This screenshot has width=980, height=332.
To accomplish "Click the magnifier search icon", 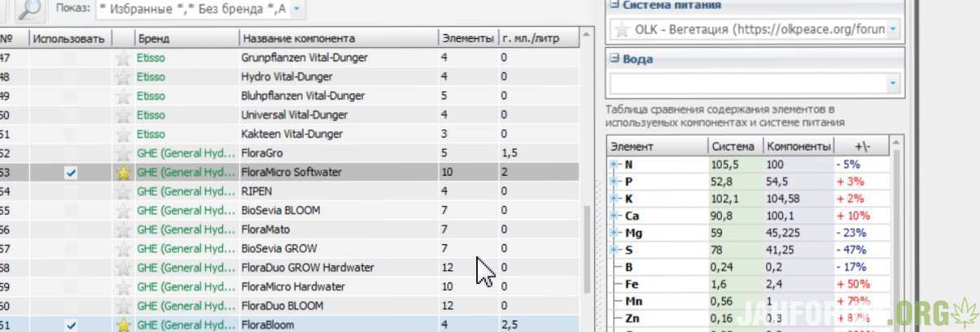I will coord(30,9).
